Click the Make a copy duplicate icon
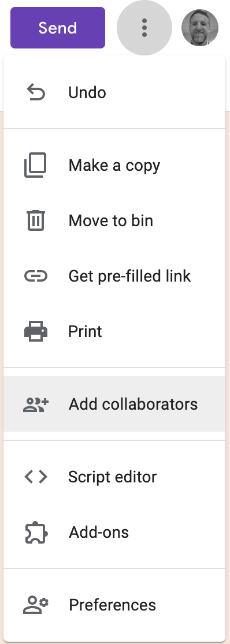The height and width of the screenshot is (644, 230). pos(35,165)
